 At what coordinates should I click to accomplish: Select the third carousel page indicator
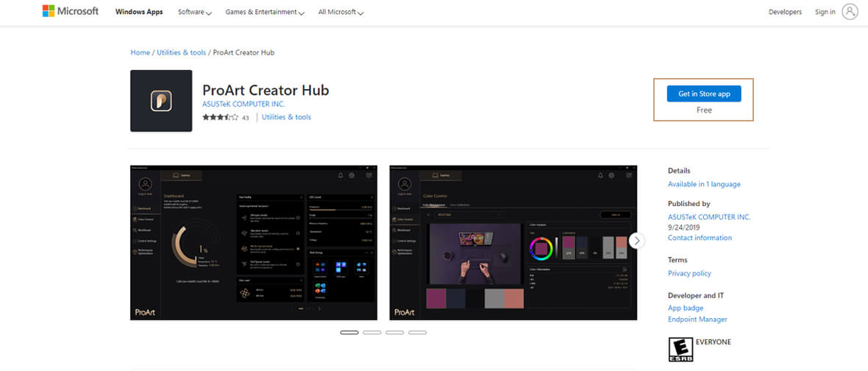point(395,332)
